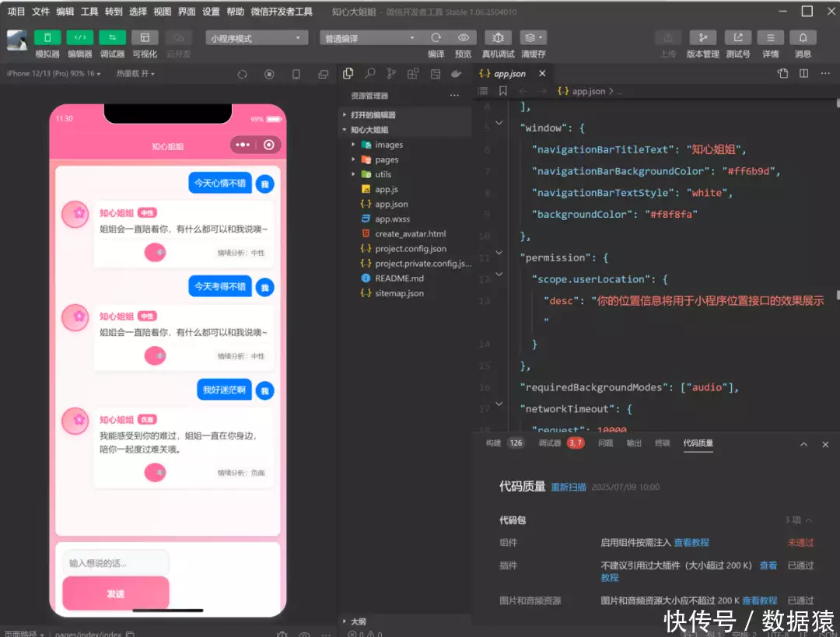Click the Preview eye icon
This screenshot has width=840, height=637.
pos(464,37)
